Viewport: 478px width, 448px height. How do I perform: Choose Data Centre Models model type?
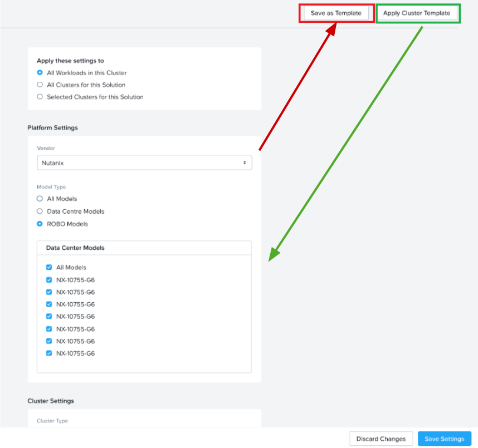click(x=40, y=211)
